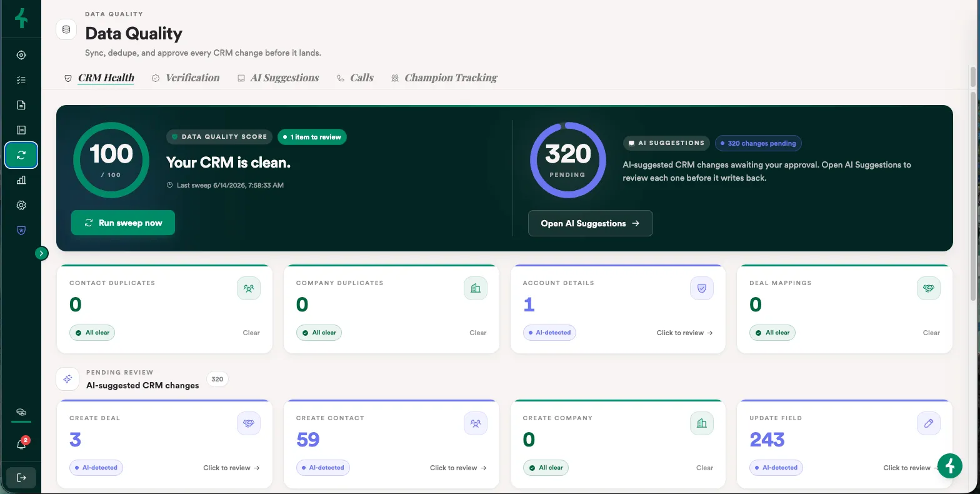Image resolution: width=980 pixels, height=494 pixels.
Task: Click the AI Suggestions label badge
Action: 666,143
